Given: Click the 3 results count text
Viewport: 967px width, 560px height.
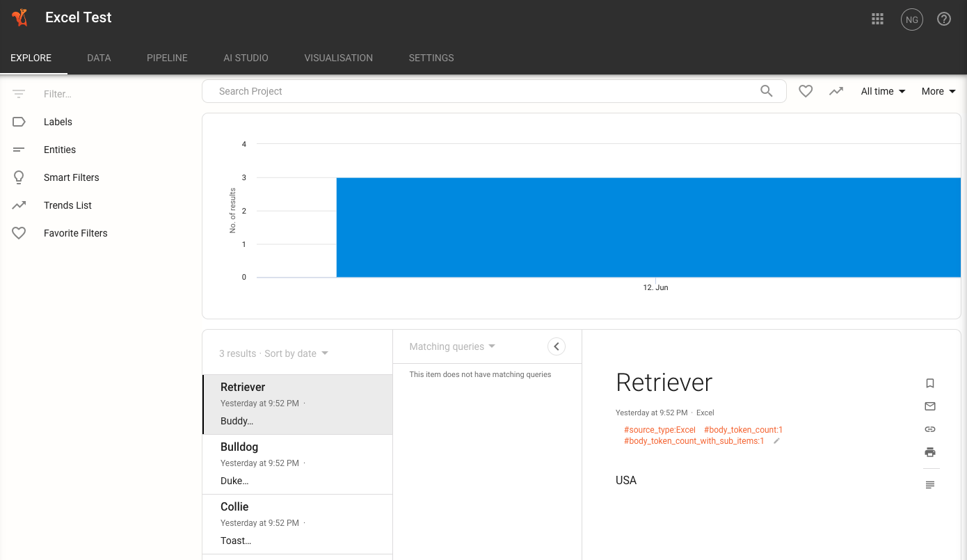Looking at the screenshot, I should coord(238,353).
